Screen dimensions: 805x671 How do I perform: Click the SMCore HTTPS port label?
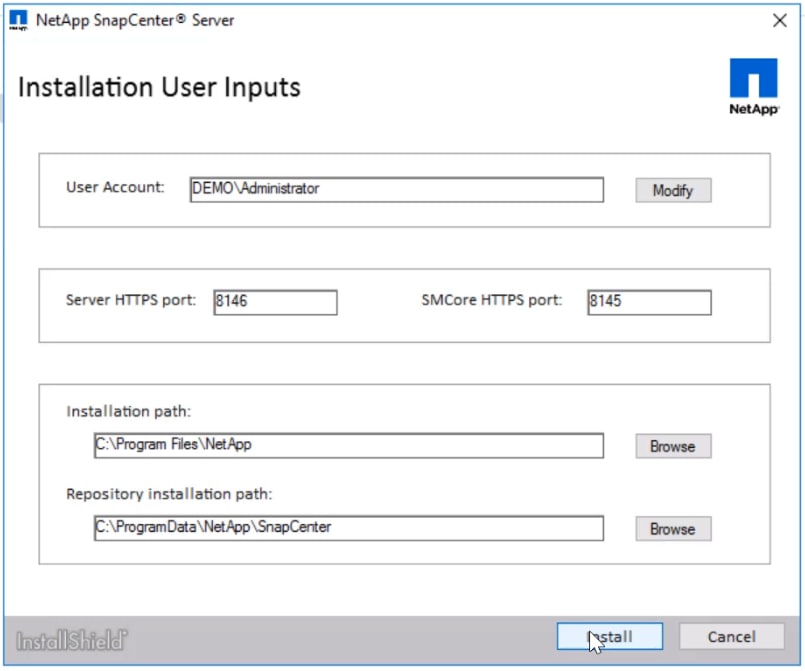point(492,300)
